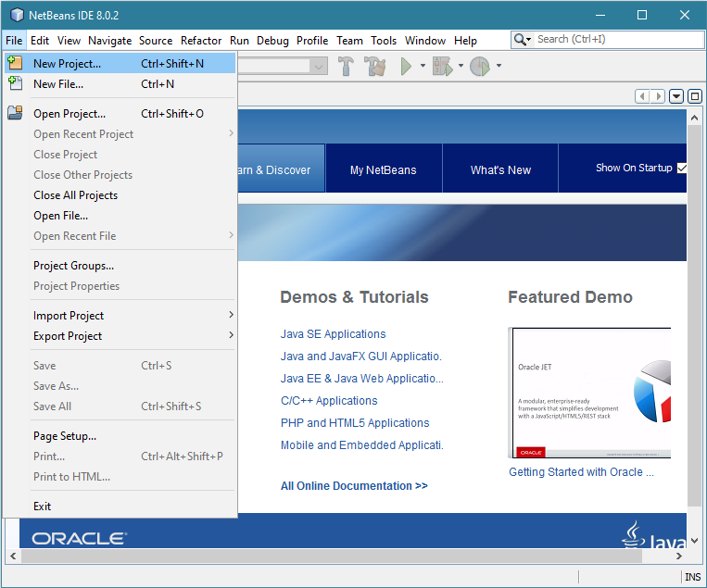
Task: Toggle the Show On Startup checkbox
Action: (x=682, y=168)
